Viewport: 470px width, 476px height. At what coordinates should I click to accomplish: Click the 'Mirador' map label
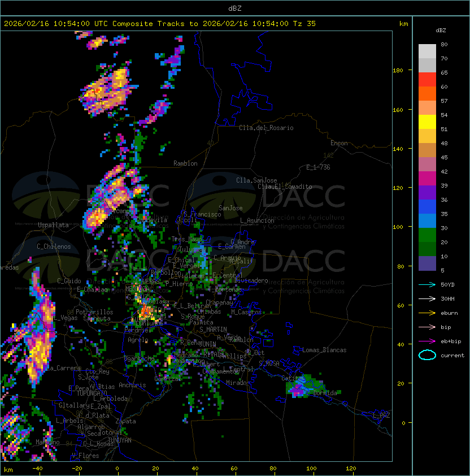238,383
